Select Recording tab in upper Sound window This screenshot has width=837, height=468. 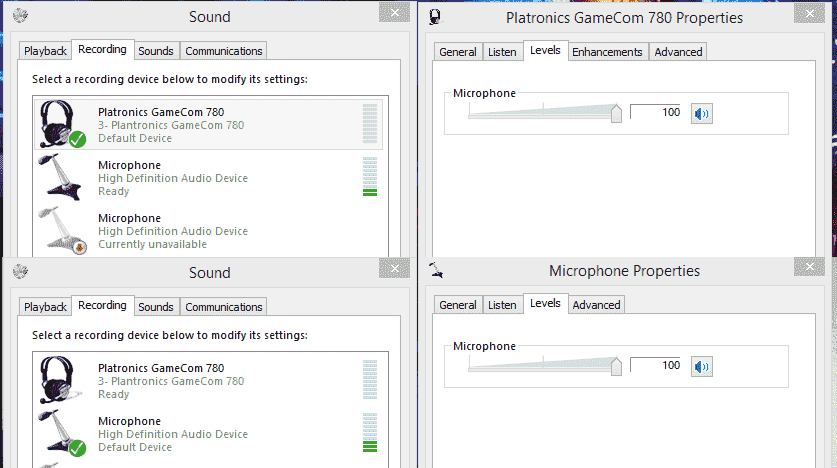point(102,50)
